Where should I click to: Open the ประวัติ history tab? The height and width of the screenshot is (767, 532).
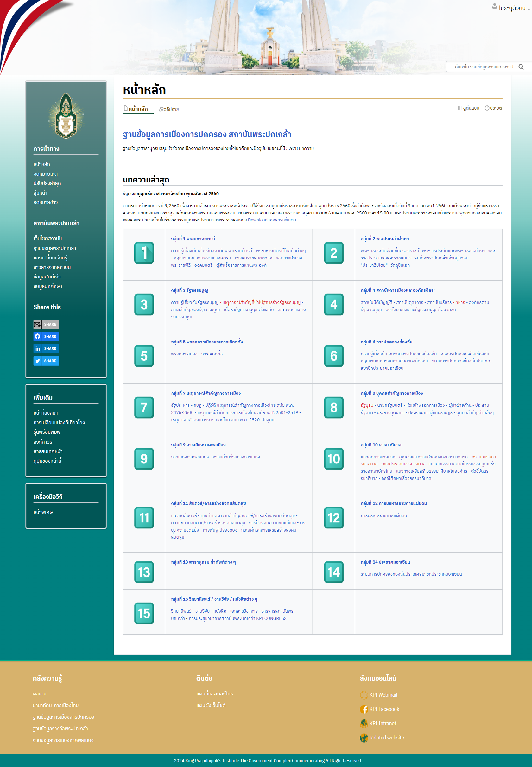493,108
